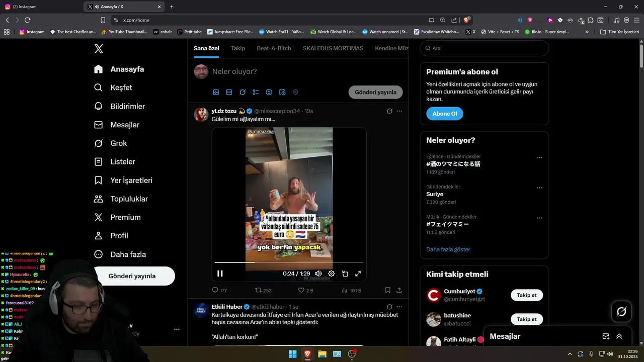Open the floating Grok button
644x362 pixels.
point(621,312)
